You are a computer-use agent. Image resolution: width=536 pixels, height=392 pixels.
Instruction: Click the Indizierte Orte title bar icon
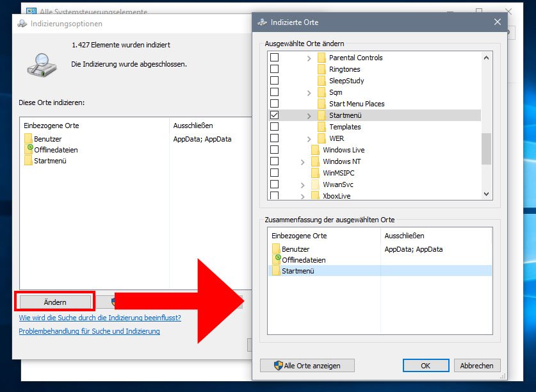click(262, 22)
